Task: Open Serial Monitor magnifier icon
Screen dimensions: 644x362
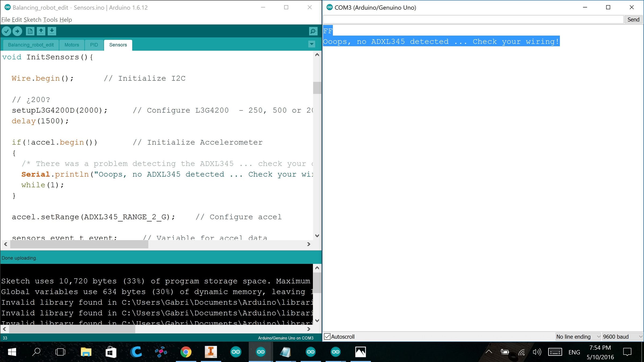Action: [x=313, y=31]
